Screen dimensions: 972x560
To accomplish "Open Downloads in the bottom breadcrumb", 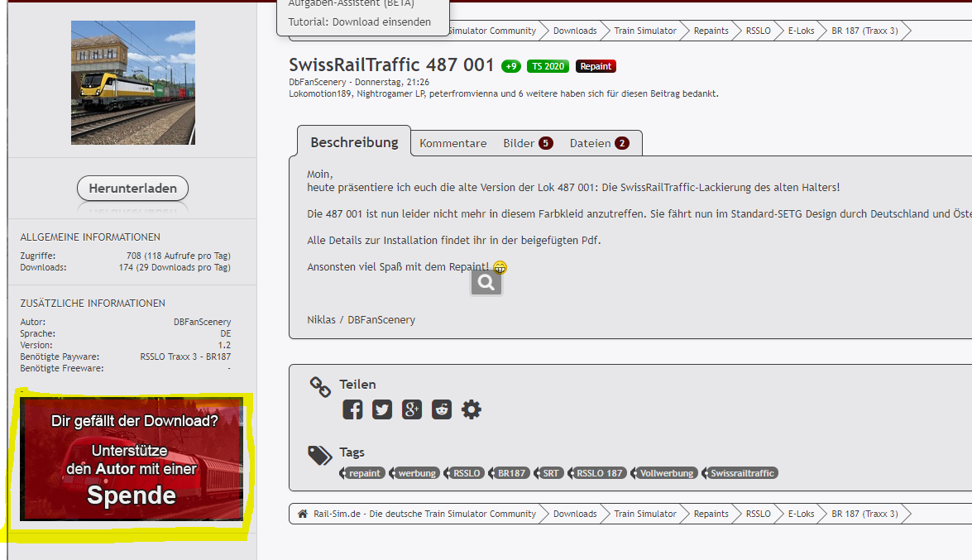I will pos(575,514).
